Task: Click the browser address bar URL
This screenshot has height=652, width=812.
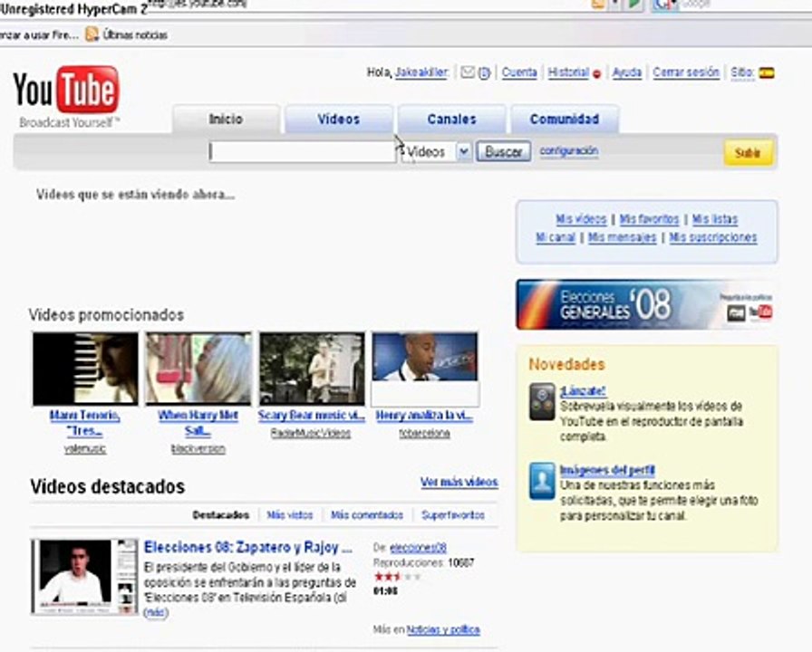Action: 197,5
